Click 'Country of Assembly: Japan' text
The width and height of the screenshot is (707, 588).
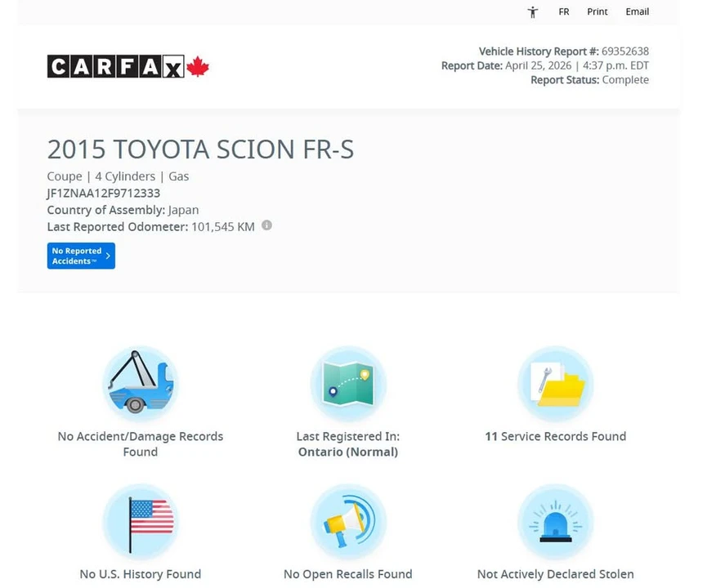[123, 210]
